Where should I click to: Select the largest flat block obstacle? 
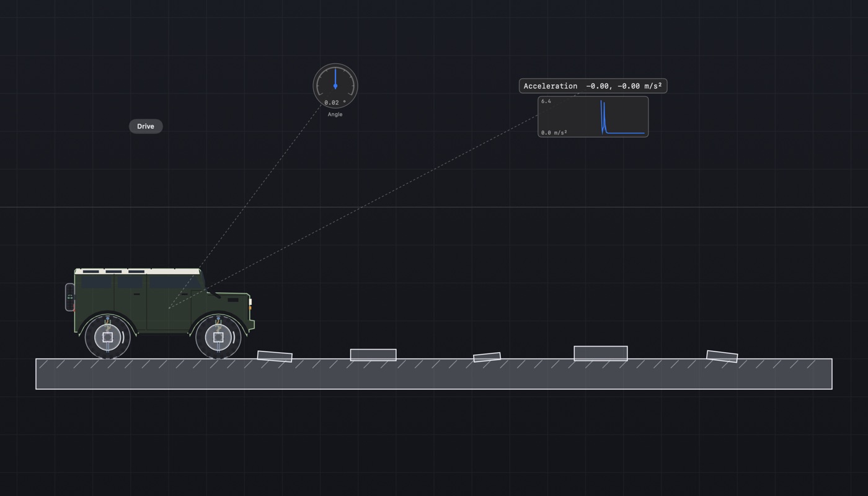[601, 353]
